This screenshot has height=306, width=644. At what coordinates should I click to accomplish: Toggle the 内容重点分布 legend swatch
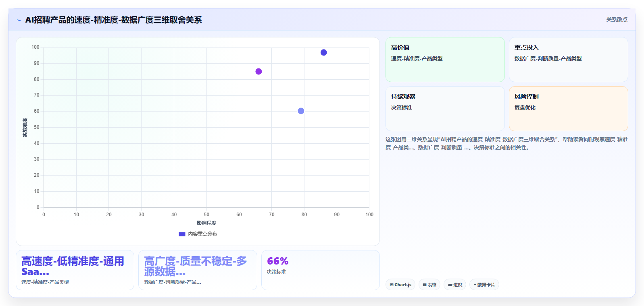182,234
